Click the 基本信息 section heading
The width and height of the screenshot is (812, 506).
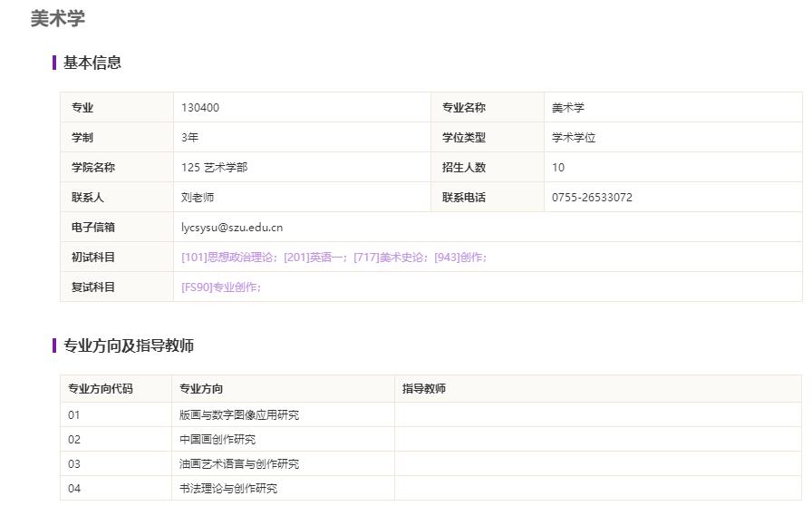pyautogui.click(x=92, y=63)
